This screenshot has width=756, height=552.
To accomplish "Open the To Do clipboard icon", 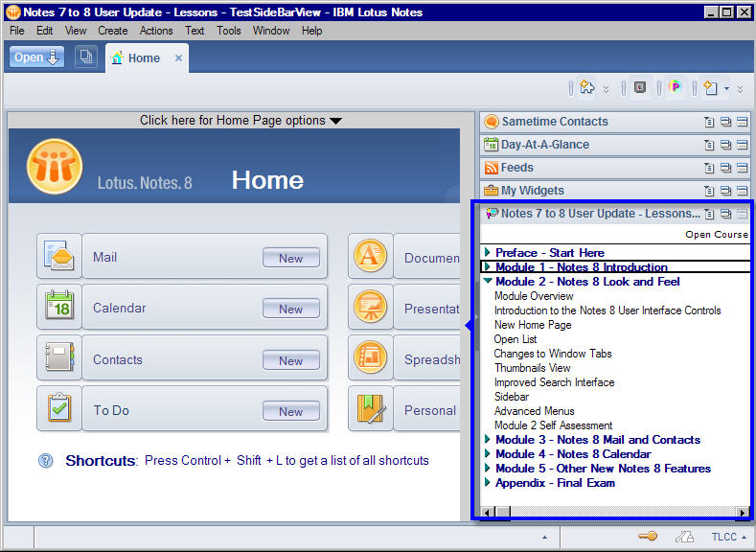I will (58, 408).
